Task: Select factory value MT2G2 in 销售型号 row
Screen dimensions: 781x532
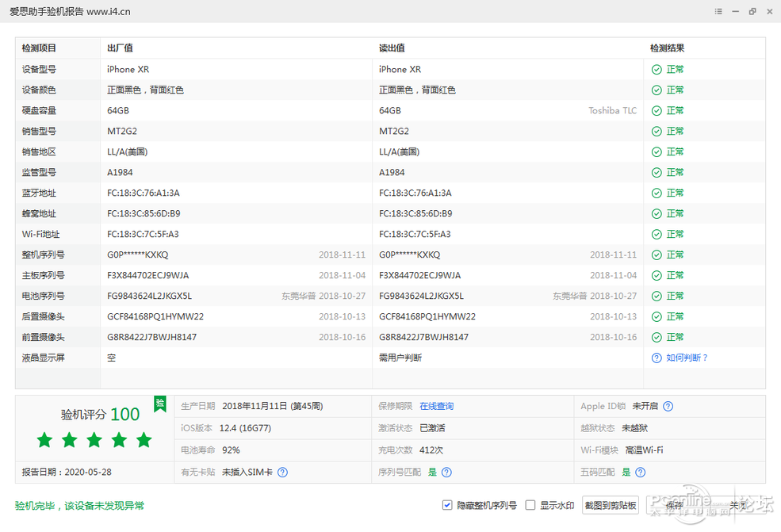Action: pyautogui.click(x=122, y=132)
